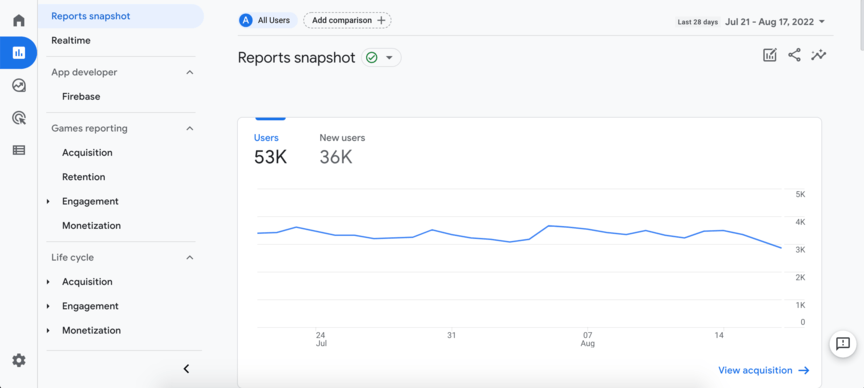Click the 36K new users value
Screen dimensions: 864x388
pyautogui.click(x=336, y=158)
